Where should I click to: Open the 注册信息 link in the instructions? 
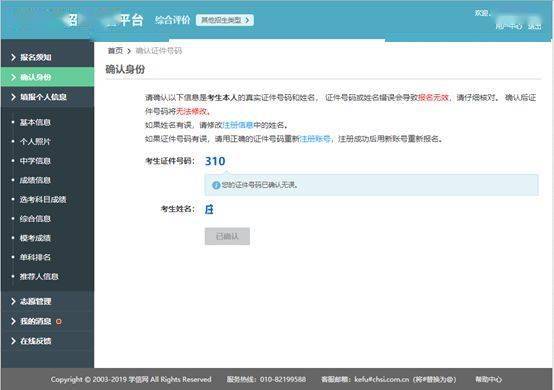(x=238, y=125)
